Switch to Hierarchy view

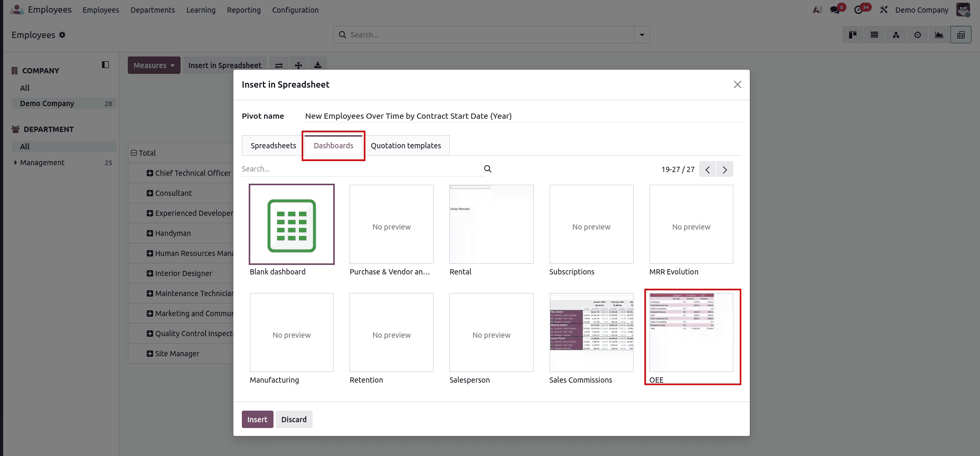(896, 35)
